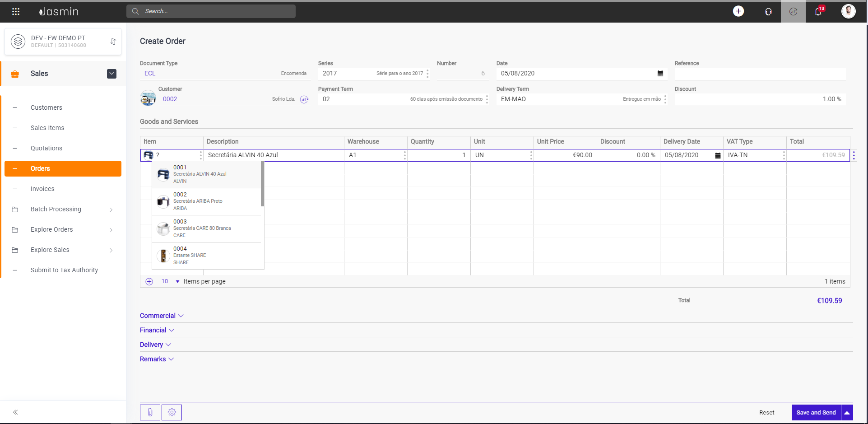Add a new line with plus icon
Viewport: 868px width, 424px height.
149,281
